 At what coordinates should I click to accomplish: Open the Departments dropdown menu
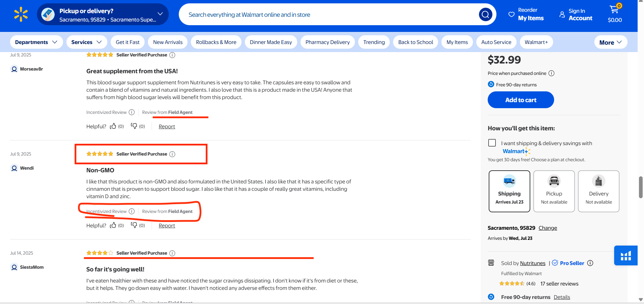click(x=36, y=42)
